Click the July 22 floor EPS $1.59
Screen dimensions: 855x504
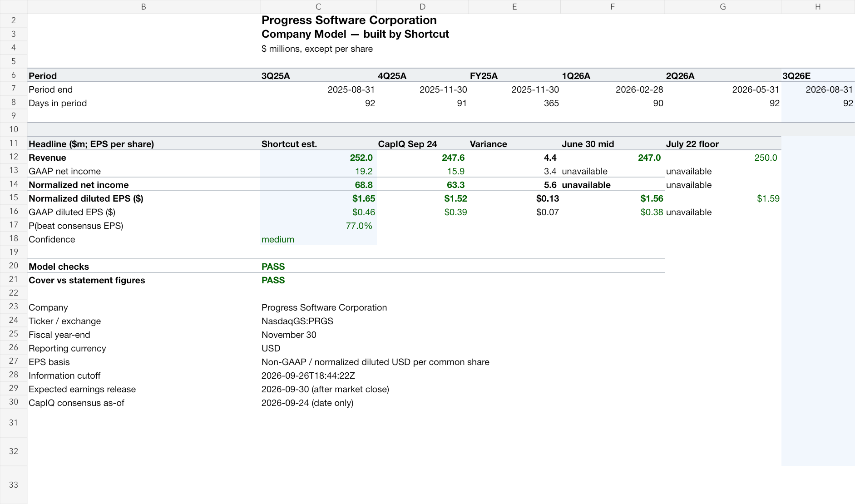[x=768, y=198]
